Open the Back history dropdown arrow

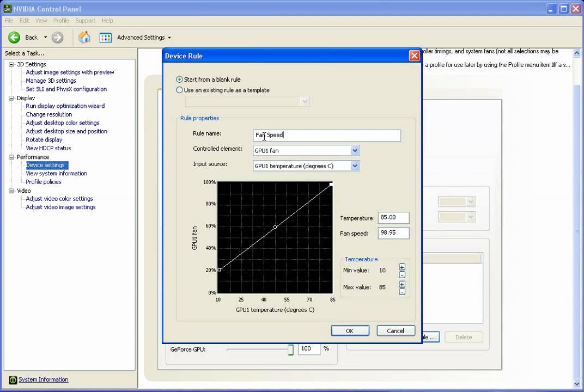click(x=45, y=37)
